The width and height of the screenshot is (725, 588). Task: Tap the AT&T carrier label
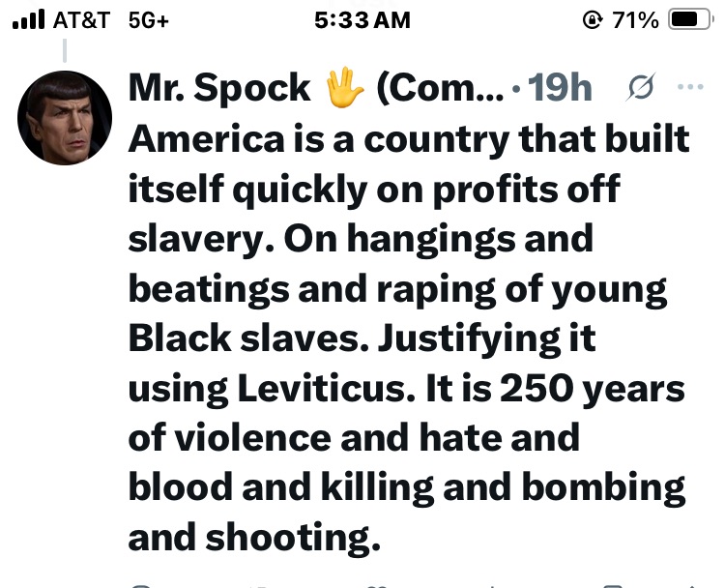tap(81, 20)
